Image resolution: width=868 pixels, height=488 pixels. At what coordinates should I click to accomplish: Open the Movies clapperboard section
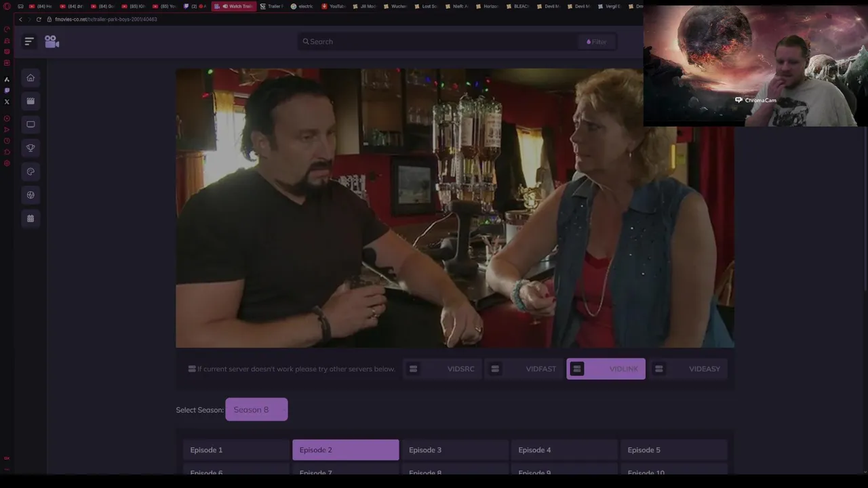[31, 101]
